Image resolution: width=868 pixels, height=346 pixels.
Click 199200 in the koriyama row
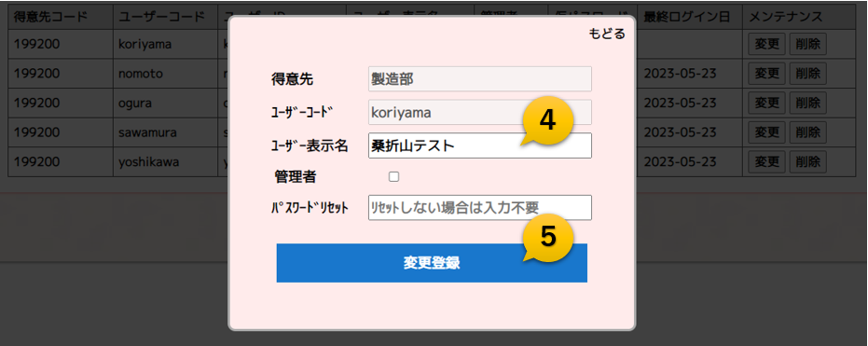[35, 44]
